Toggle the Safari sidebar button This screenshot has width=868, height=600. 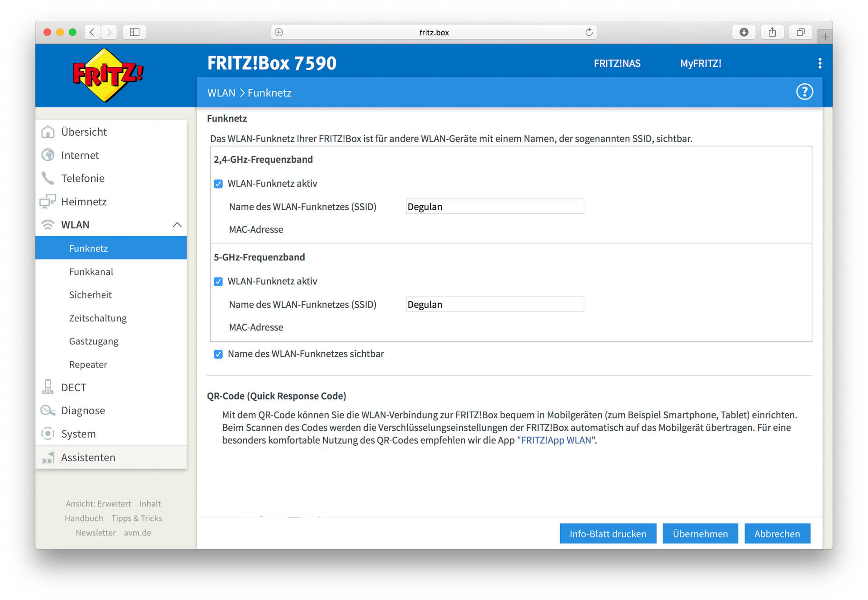(135, 32)
